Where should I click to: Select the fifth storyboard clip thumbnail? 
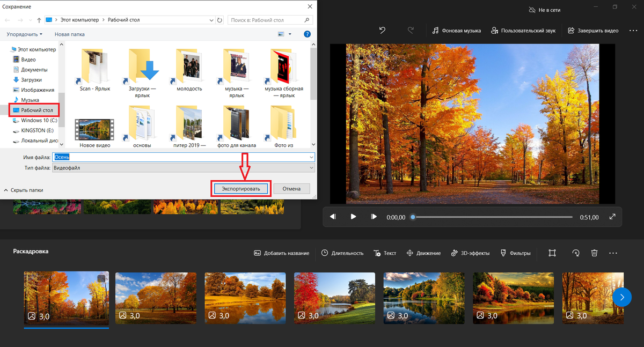point(424,298)
